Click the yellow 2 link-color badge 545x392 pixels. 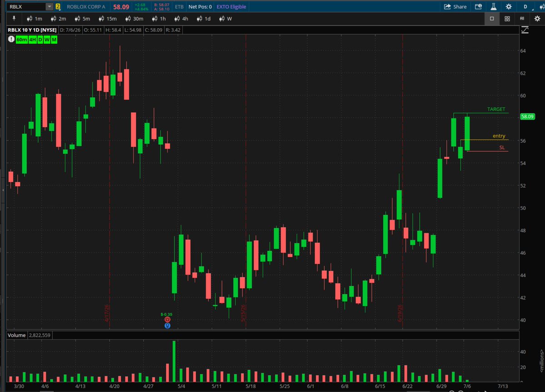click(x=58, y=7)
